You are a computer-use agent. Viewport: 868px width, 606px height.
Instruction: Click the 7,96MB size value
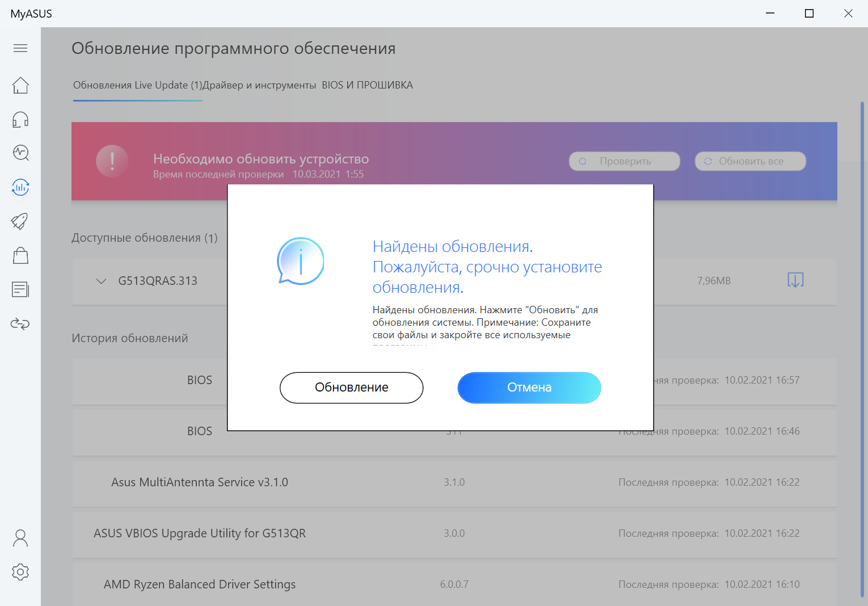click(714, 281)
